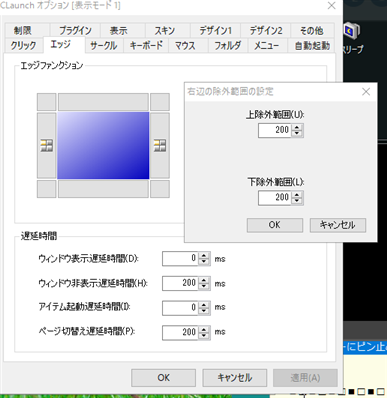
Task: Select the bottom edge function button
Action: 103,189
